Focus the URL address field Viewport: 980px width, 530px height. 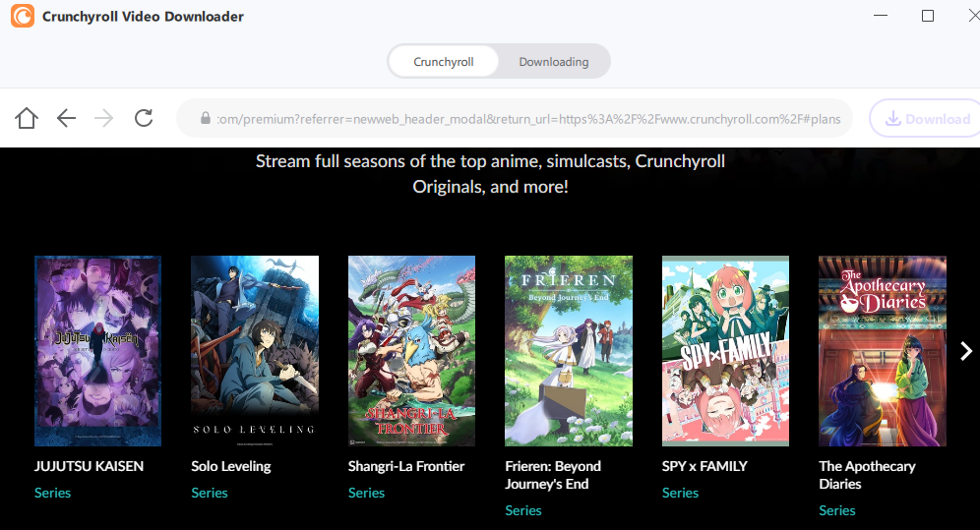pos(515,119)
